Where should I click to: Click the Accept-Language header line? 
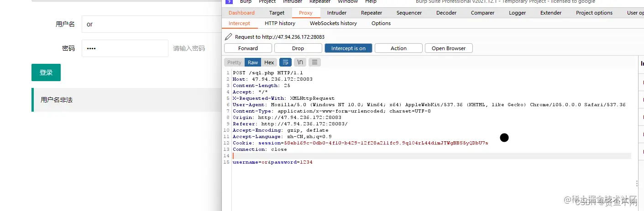pos(282,137)
